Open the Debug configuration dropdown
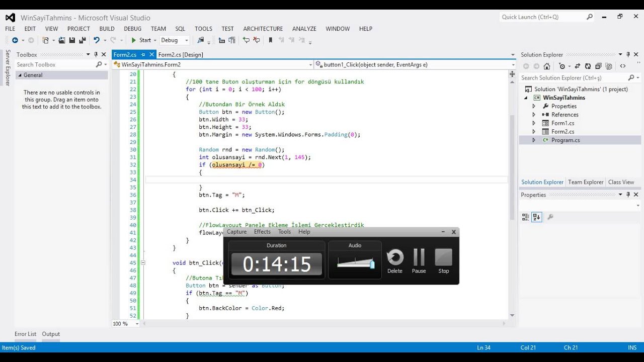 click(x=187, y=40)
